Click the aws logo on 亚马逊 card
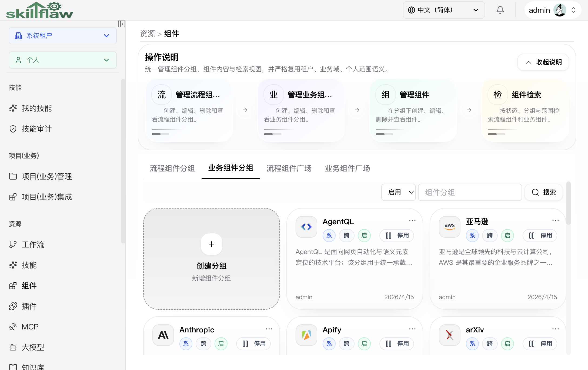 [x=450, y=227]
